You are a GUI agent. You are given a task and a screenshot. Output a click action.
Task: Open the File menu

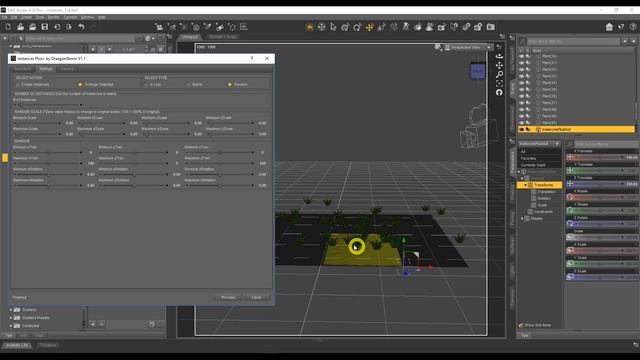(4, 17)
